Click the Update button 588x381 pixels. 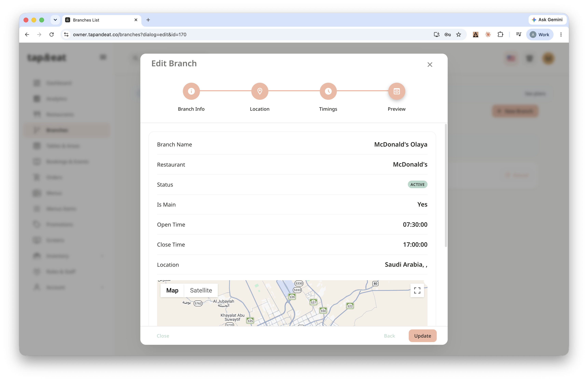pos(422,336)
